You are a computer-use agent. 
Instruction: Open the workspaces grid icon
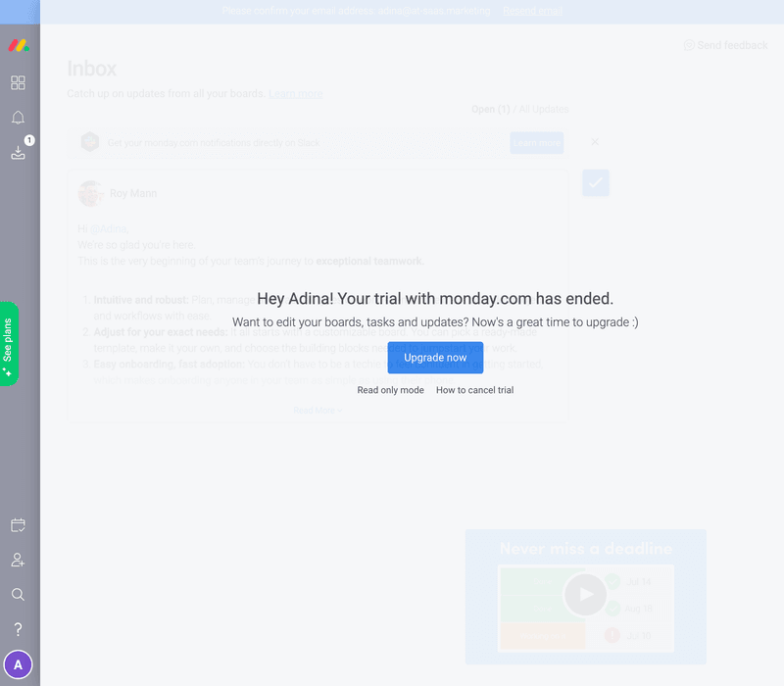(x=18, y=83)
